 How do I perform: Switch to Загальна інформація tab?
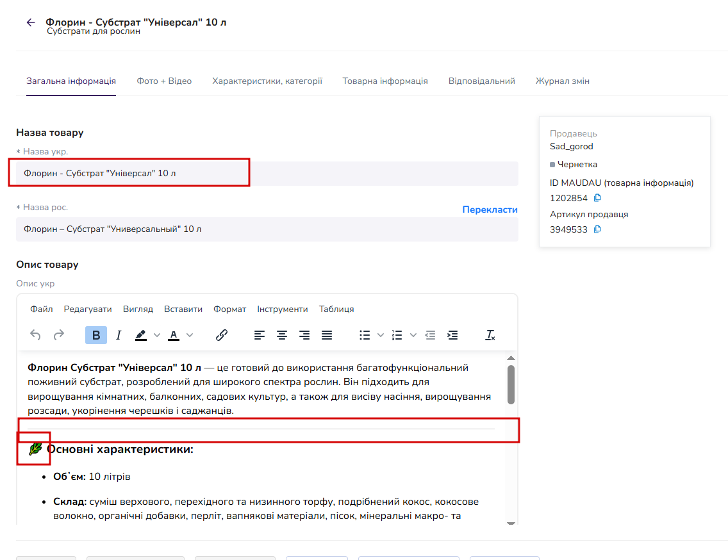71,81
